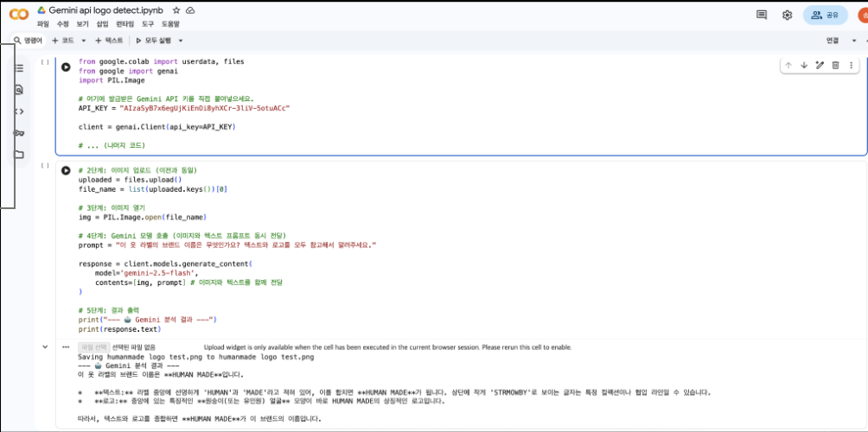Image resolution: width=868 pixels, height=432 pixels.
Task: Run the second cell that uploads the image
Action: (x=66, y=170)
